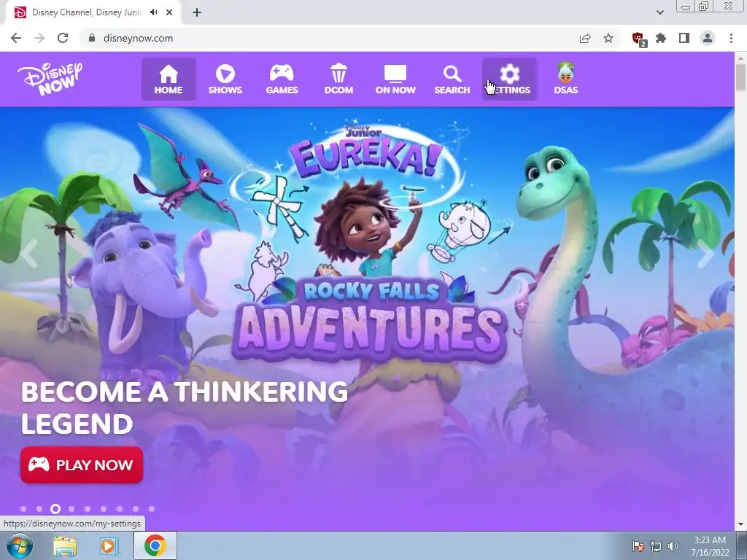
Task: Open the On Now live TV section
Action: (395, 79)
